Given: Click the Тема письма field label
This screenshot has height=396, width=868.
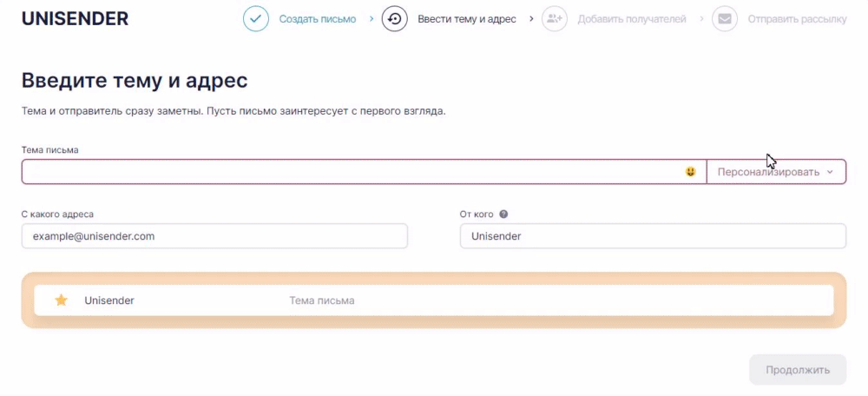Looking at the screenshot, I should (x=49, y=150).
